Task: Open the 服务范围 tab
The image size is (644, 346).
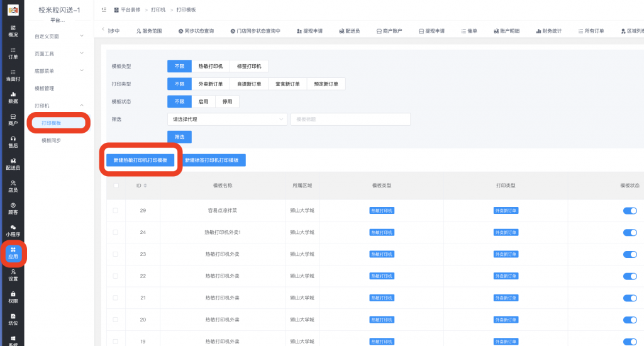Action: click(x=149, y=31)
